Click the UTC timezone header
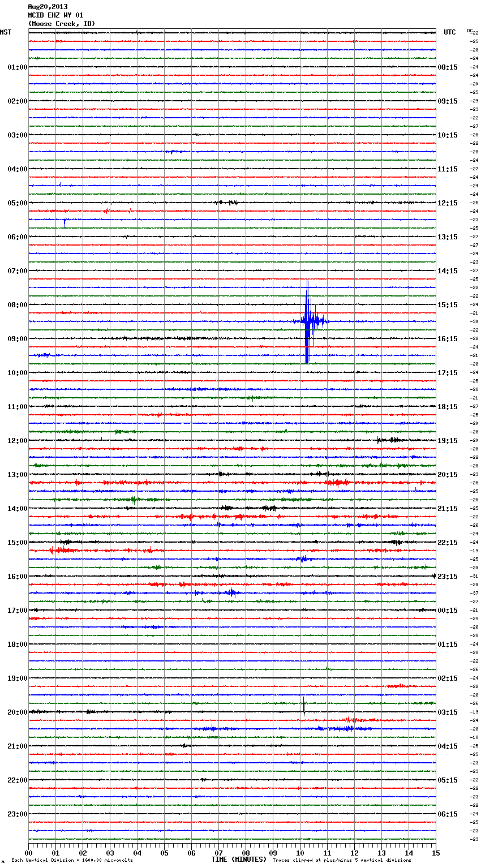 point(450,32)
